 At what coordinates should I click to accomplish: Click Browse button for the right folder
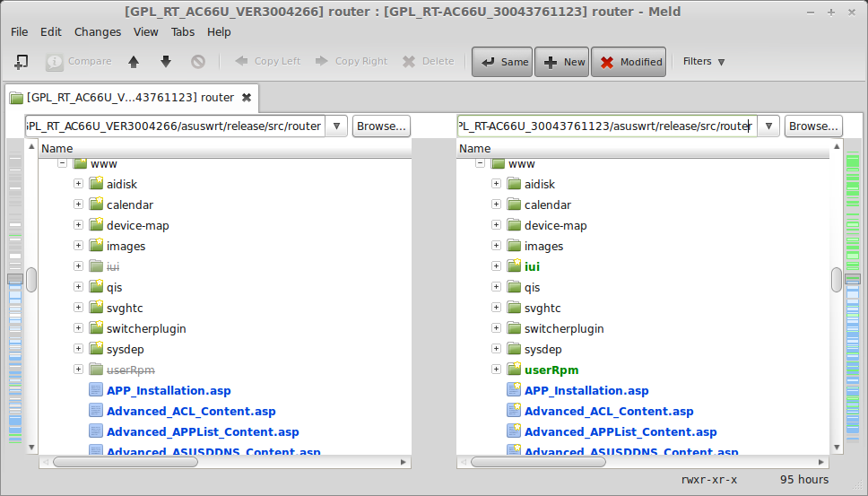click(813, 126)
